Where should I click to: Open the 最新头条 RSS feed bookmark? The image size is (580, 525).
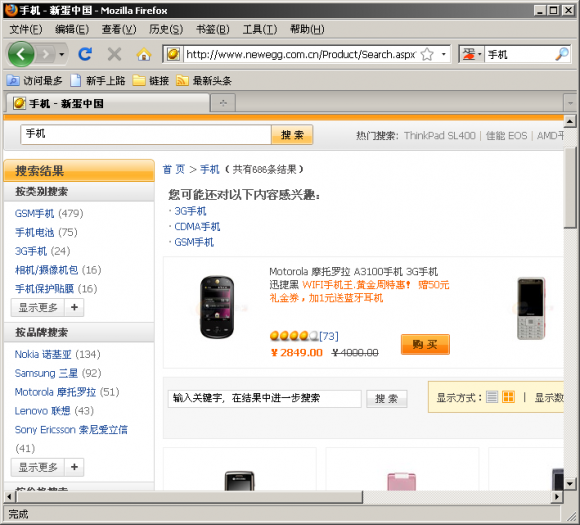204,80
